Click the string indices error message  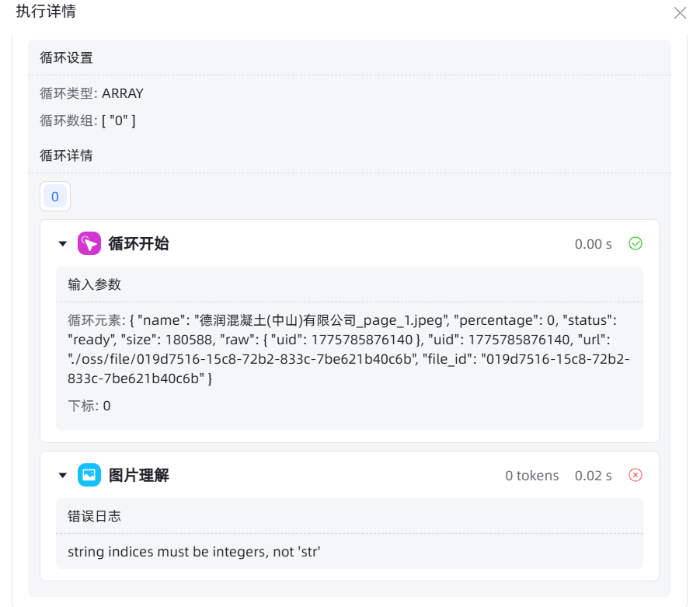point(194,552)
